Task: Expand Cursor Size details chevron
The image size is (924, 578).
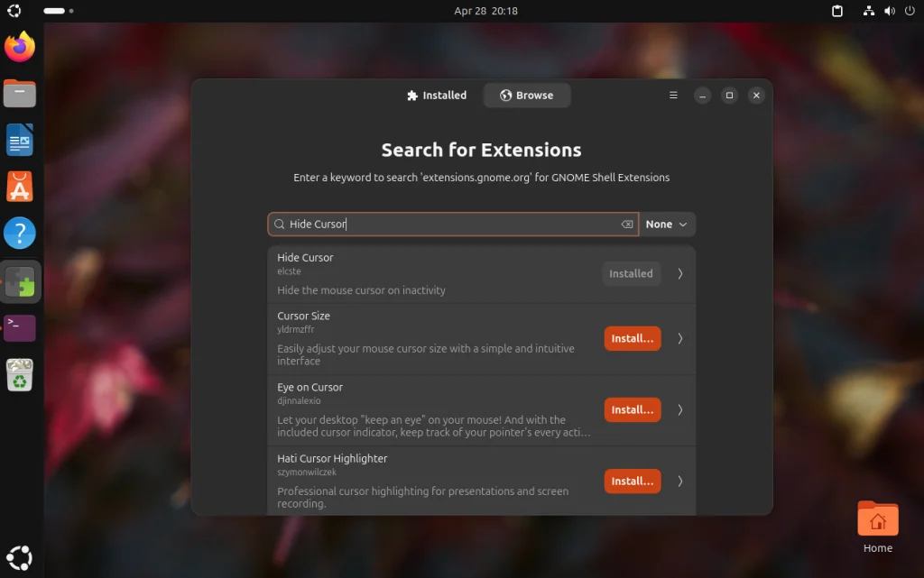Action: [680, 338]
